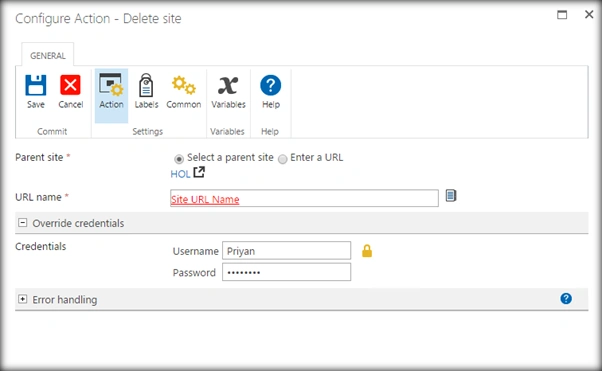The height and width of the screenshot is (371, 602).
Task: Open the HOL parent site link
Action: click(x=180, y=174)
